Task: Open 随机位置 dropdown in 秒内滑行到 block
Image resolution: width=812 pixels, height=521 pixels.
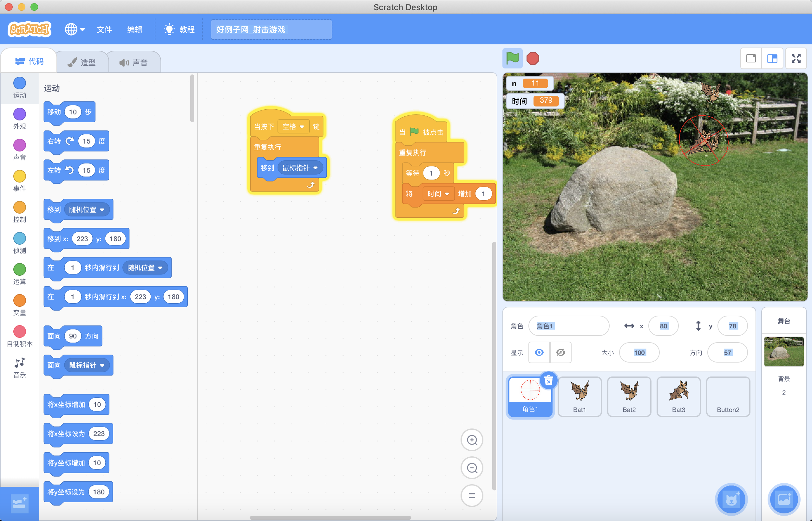Action: [145, 267]
